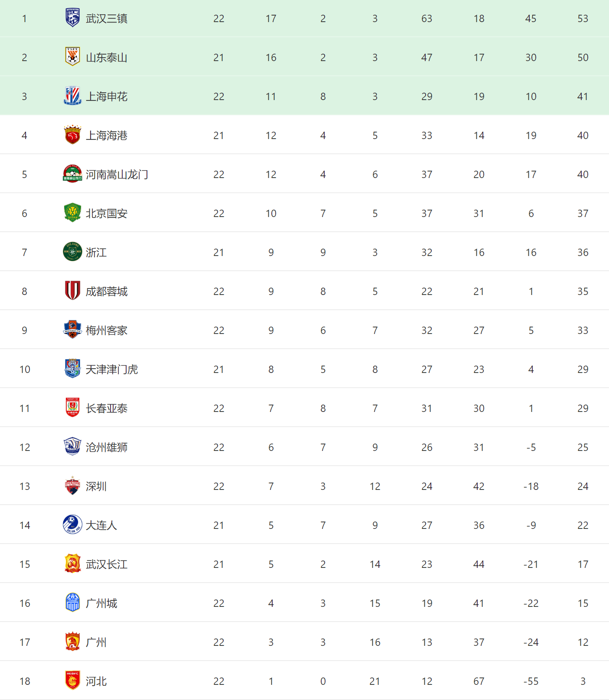Click the 梅州客家 team logo
This screenshot has height=700, width=609.
72,330
